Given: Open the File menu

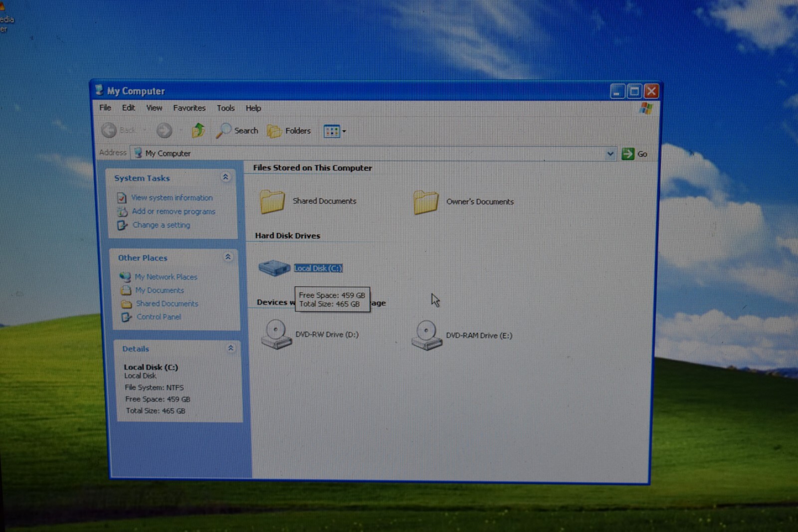Looking at the screenshot, I should (x=105, y=108).
